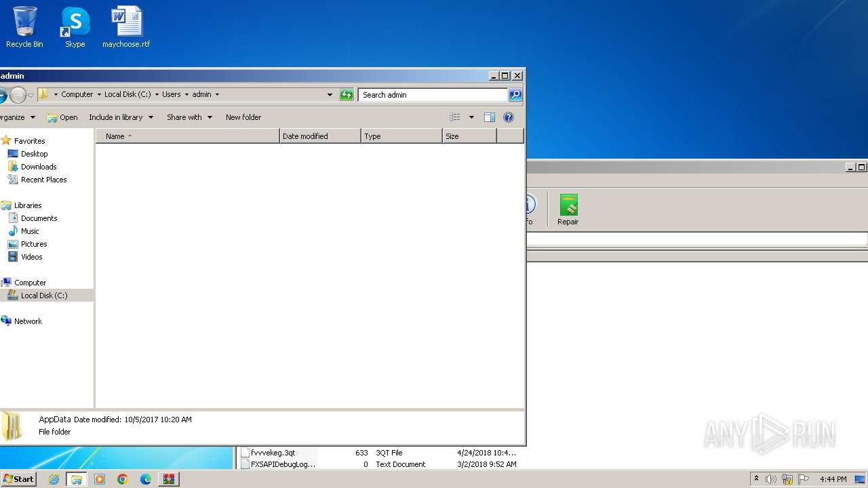
Task: Click the address bar path field
Action: (186, 95)
